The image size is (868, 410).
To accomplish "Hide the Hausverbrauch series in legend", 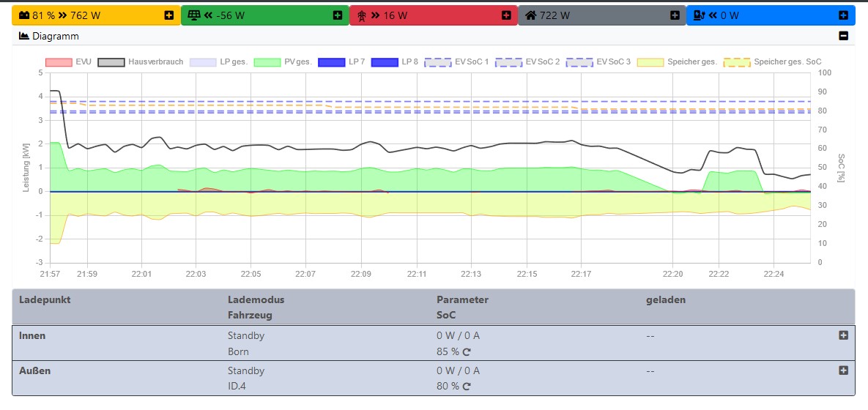I will click(x=111, y=62).
